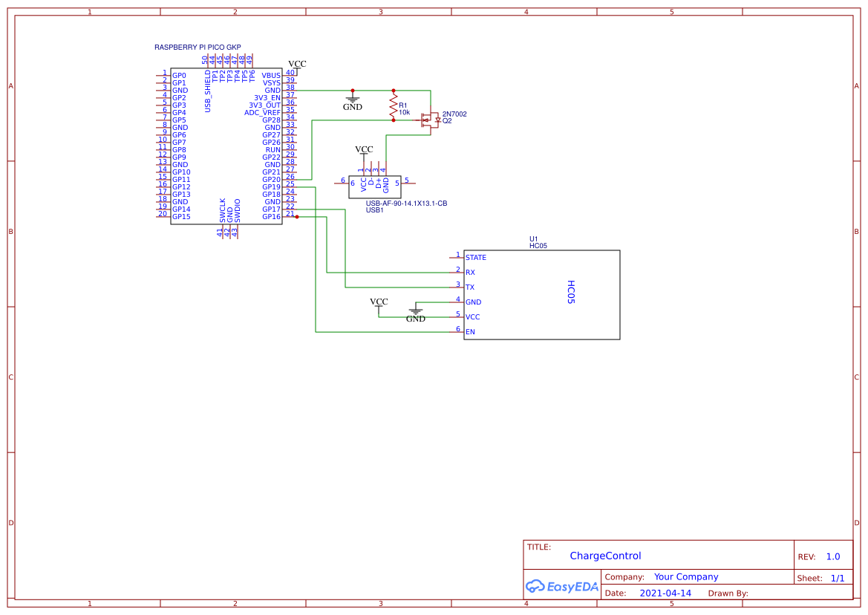Select the Q2 MOSFET transistor symbol

(x=430, y=120)
